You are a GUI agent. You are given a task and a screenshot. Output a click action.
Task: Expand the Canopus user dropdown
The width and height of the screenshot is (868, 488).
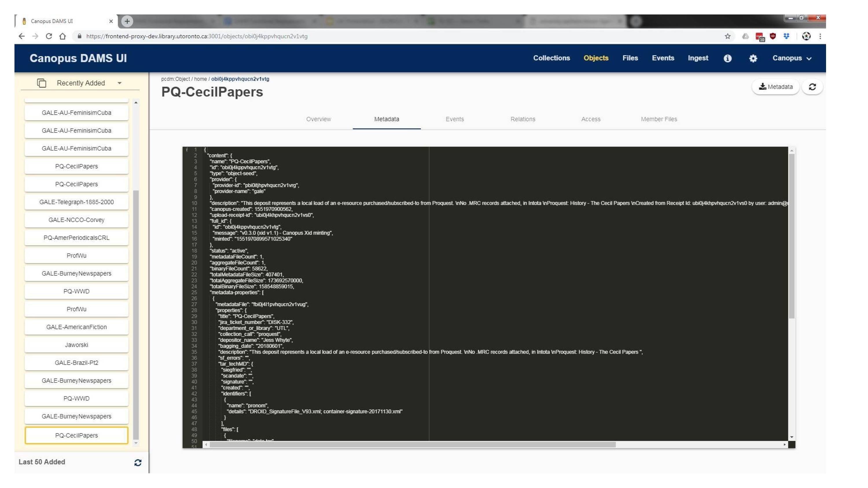(792, 58)
